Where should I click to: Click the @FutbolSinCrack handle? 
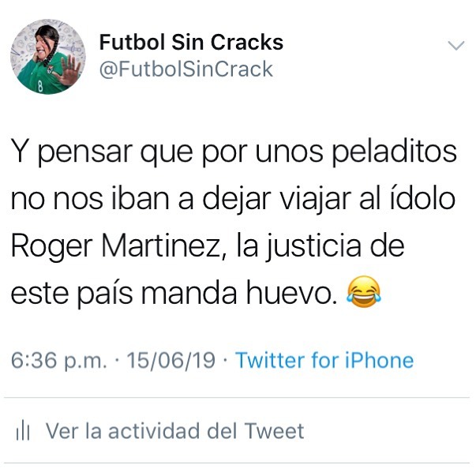click(186, 69)
